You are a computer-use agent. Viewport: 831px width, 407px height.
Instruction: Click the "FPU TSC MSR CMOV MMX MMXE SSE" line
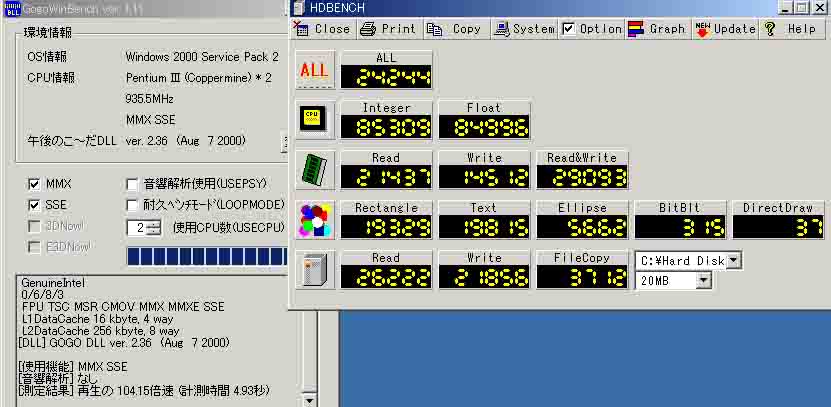tap(123, 307)
